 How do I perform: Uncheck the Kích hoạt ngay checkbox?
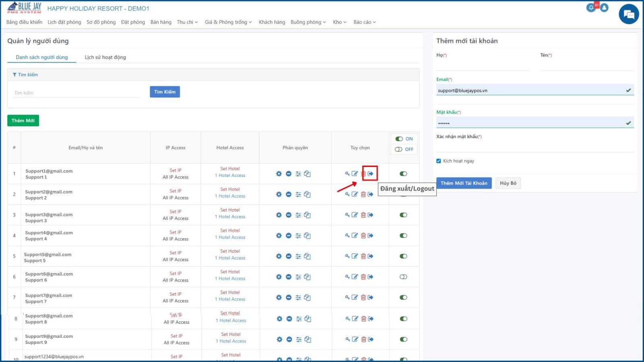pyautogui.click(x=439, y=161)
